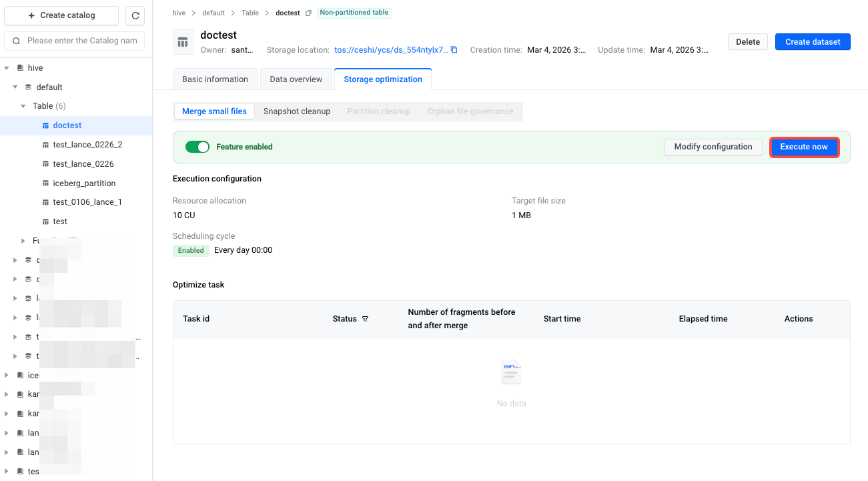Click the search magnifier icon in catalog box
The width and height of the screenshot is (868, 481).
pyautogui.click(x=17, y=41)
